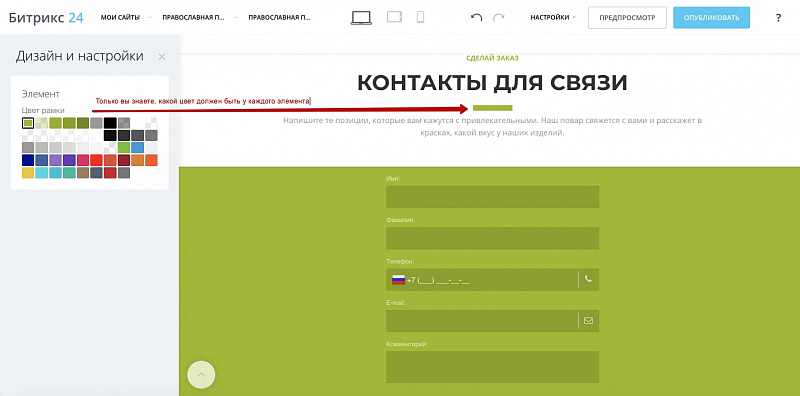This screenshot has width=800, height=396.
Task: Click the round scroll-to-top arrow button
Action: click(x=201, y=375)
